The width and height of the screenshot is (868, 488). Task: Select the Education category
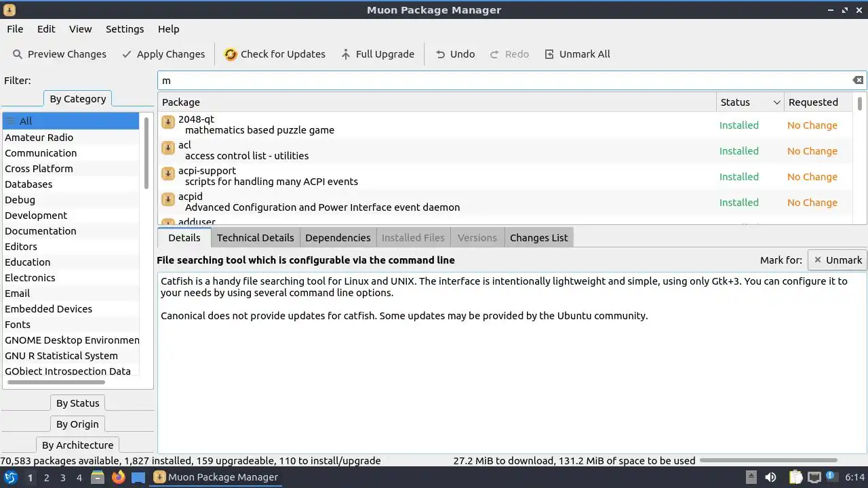[71, 262]
